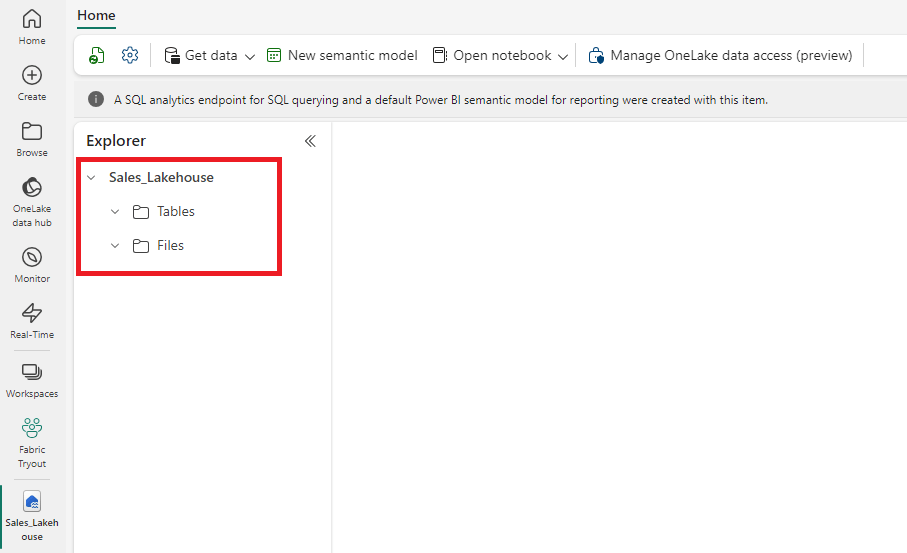The image size is (907, 553).
Task: Click the refresh icon in toolbar
Action: pos(97,56)
